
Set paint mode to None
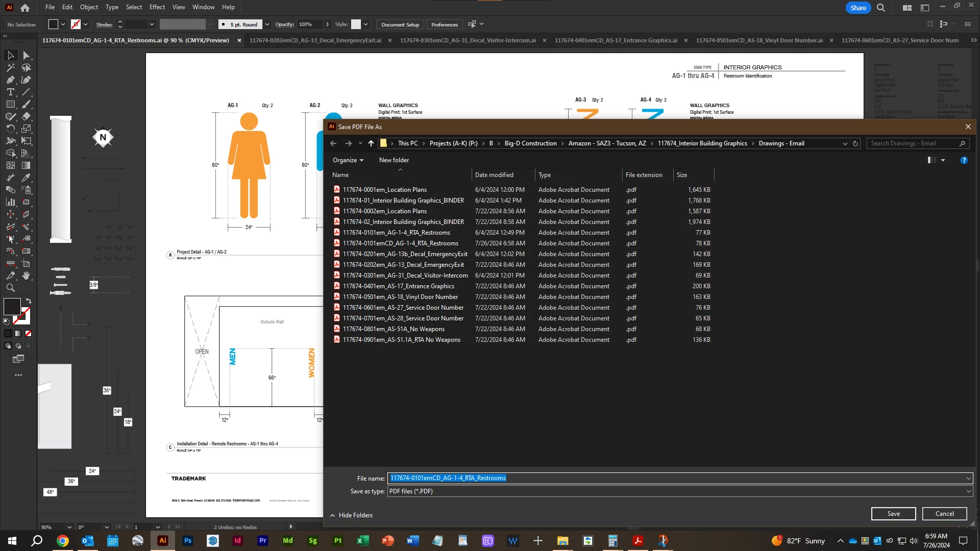click(x=28, y=334)
